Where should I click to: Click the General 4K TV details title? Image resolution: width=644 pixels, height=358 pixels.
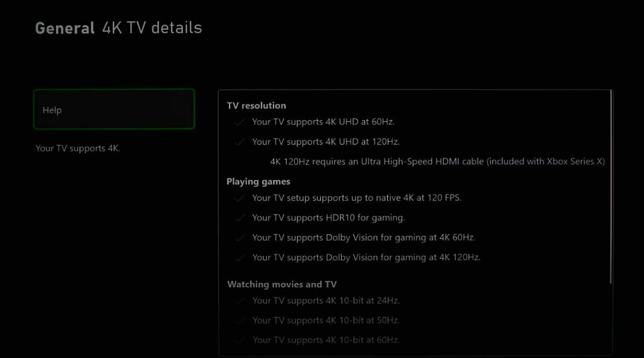click(119, 28)
